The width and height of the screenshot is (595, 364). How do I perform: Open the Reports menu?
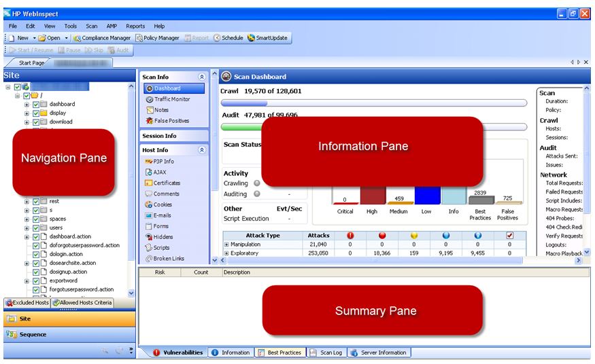135,26
